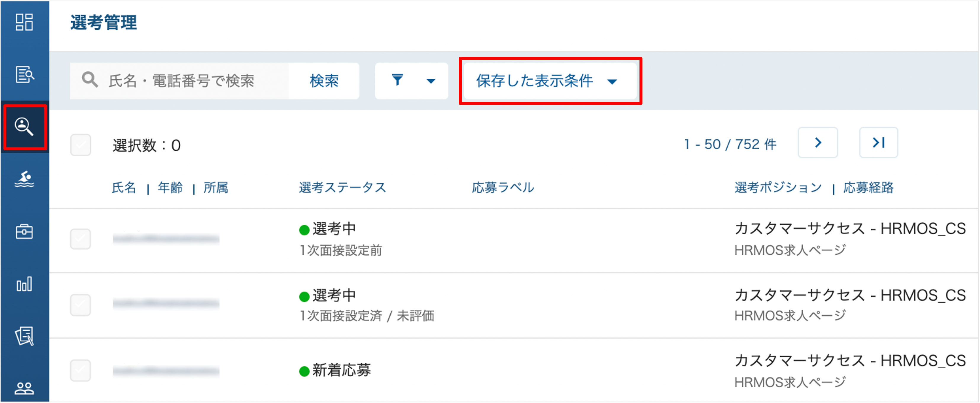Click the 検索 button
The height and width of the screenshot is (403, 980).
(x=324, y=81)
